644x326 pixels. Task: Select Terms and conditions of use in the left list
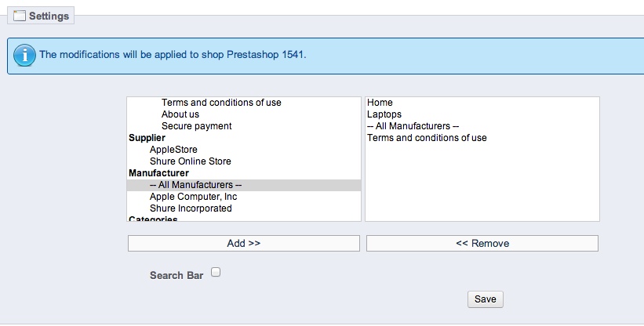pos(221,103)
